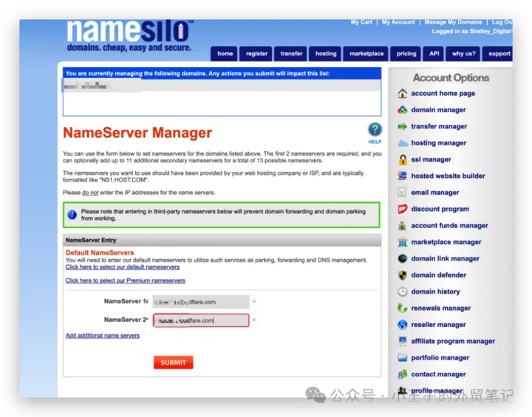Open the register navigation tab
This screenshot has width=532, height=417.
tap(256, 54)
